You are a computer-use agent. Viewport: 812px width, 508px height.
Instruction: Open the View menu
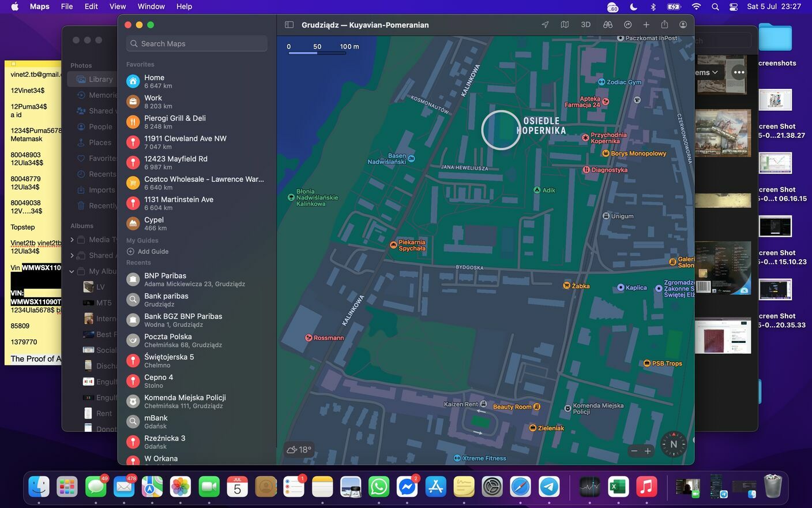118,6
